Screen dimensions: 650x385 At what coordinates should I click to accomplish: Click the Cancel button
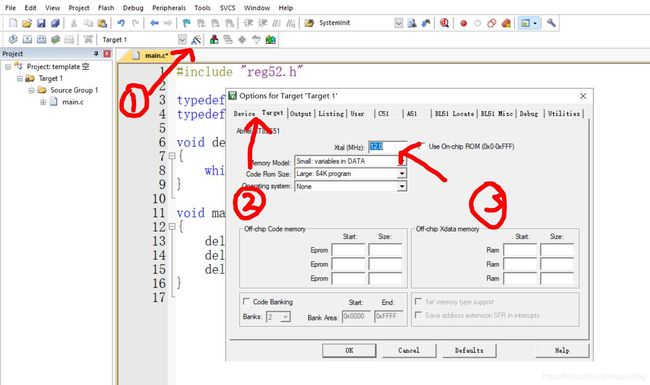point(409,350)
